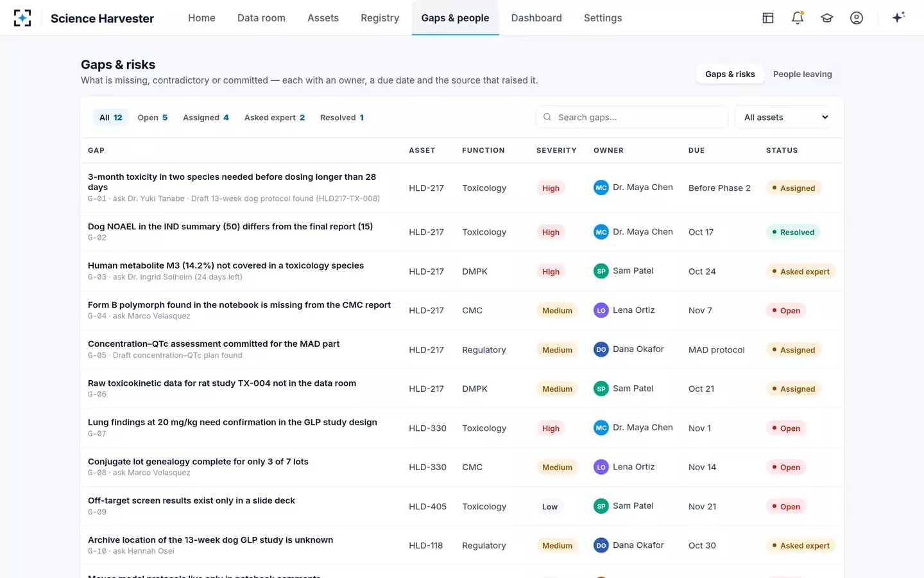Screen dimensions: 924x578
Task: Expand the All assets dropdown
Action: pos(783,118)
